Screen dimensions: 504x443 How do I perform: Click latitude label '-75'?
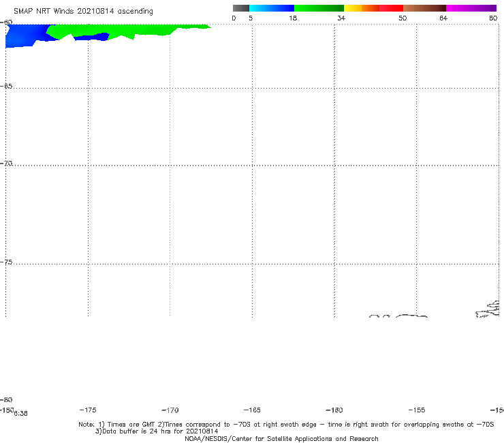6,262
